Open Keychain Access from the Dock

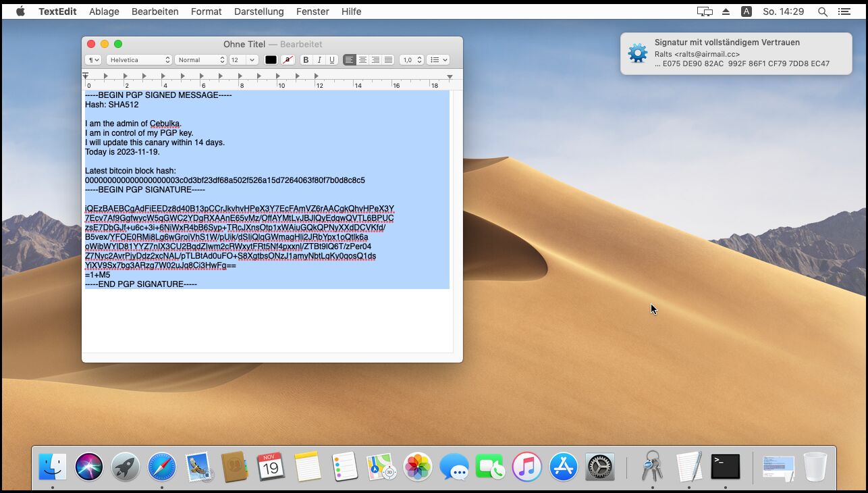click(x=652, y=467)
